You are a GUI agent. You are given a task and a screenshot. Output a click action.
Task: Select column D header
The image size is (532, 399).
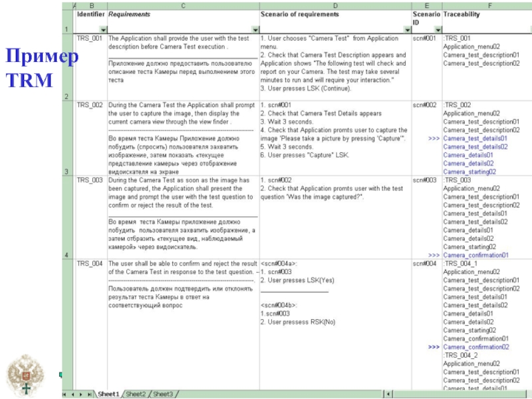[334, 5]
